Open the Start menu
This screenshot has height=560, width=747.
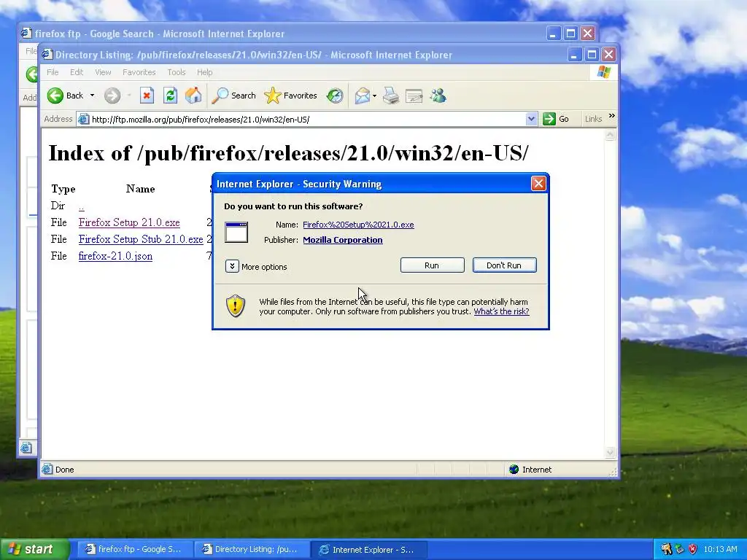pyautogui.click(x=34, y=549)
